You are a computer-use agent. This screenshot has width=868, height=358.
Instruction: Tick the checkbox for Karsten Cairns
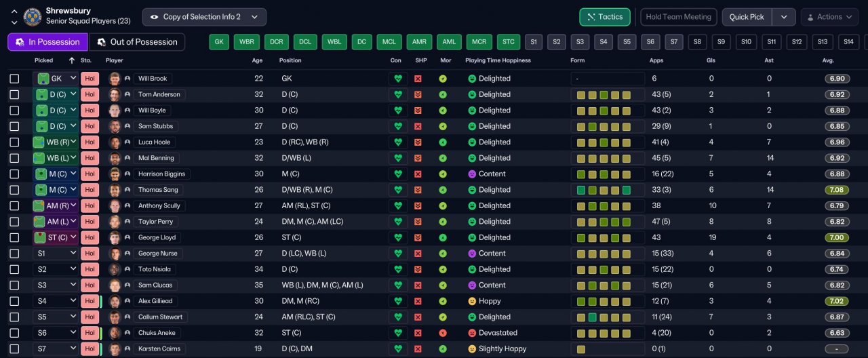click(x=14, y=349)
